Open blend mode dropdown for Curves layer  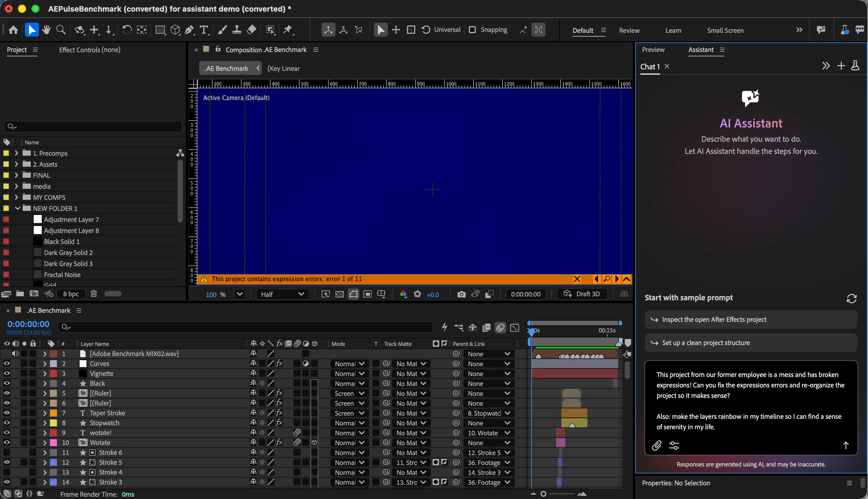coord(350,364)
